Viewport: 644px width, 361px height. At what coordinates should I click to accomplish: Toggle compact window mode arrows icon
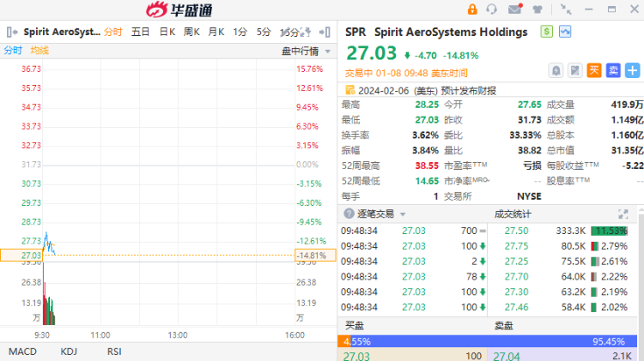point(566,9)
